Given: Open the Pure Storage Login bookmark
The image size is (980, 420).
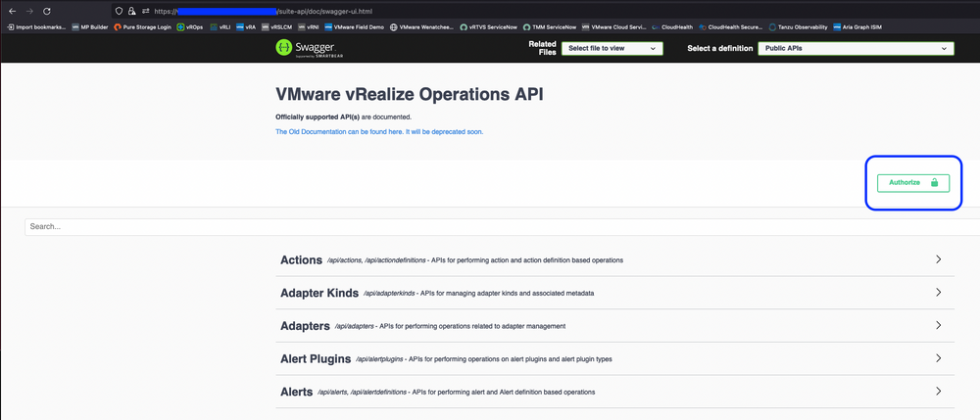Looking at the screenshot, I should pyautogui.click(x=142, y=27).
